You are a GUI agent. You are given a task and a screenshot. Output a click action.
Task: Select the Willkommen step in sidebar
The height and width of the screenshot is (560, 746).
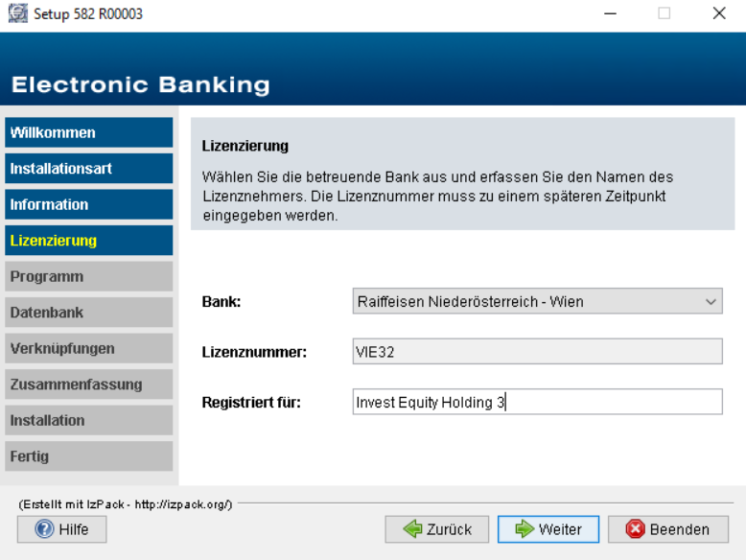click(x=89, y=132)
